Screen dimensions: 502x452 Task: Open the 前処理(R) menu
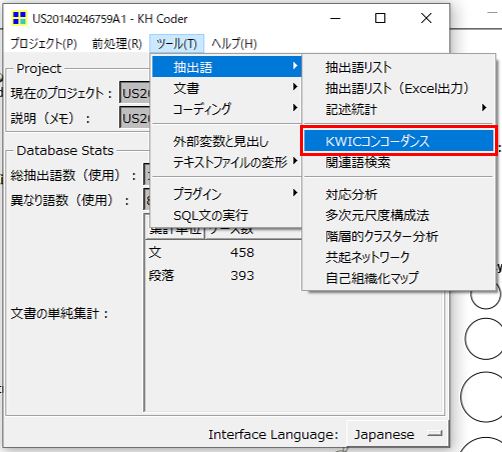[117, 43]
